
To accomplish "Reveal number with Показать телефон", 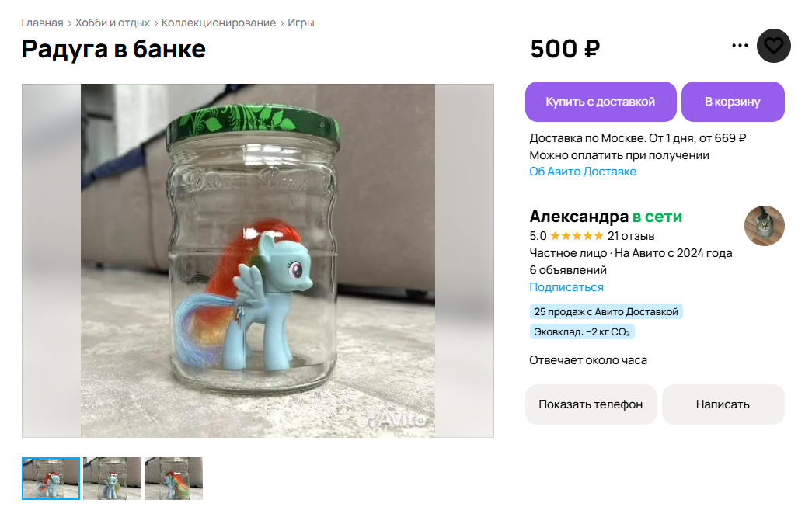I will coord(591,404).
